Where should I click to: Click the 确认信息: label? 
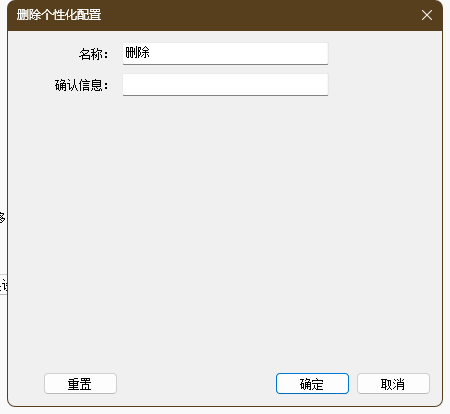click(x=81, y=85)
